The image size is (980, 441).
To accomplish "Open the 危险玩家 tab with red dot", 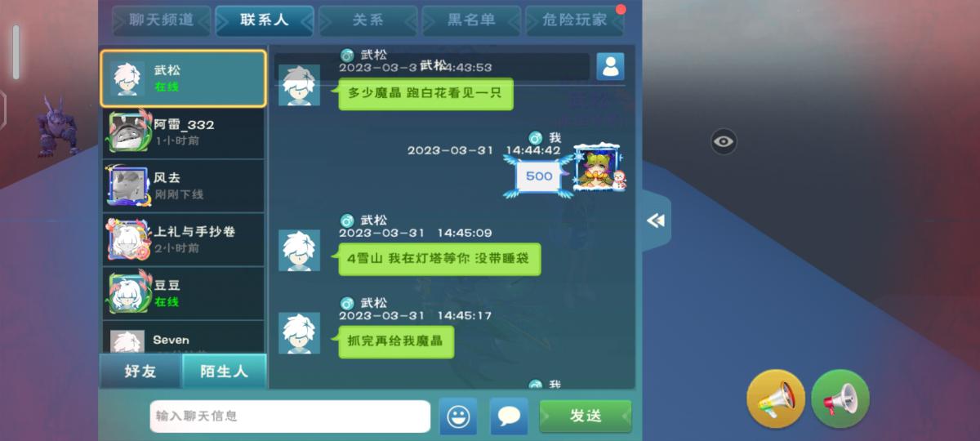I will pos(575,20).
